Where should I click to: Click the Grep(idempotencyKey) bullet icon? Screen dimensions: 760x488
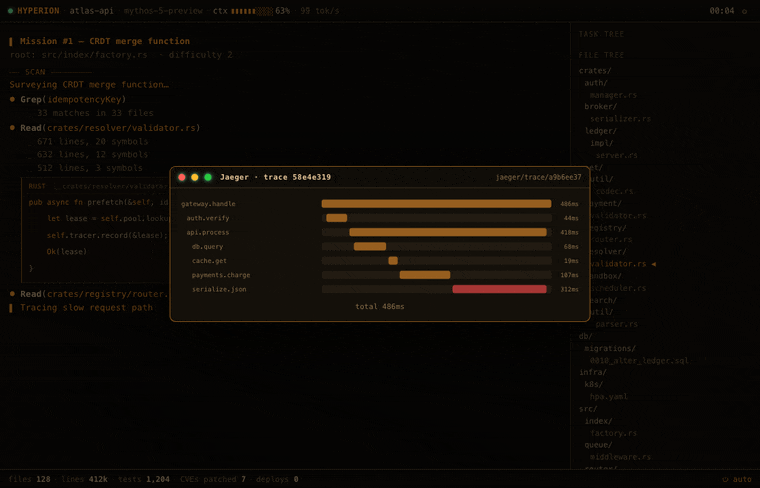[13, 99]
